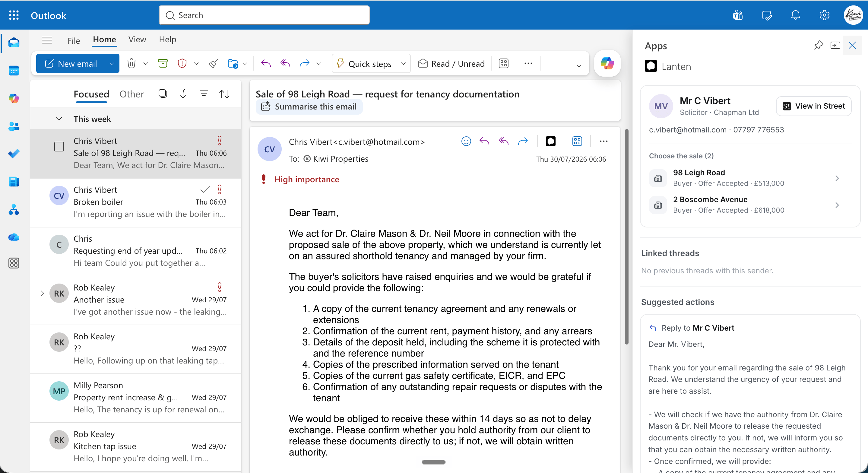This screenshot has width=868, height=473.
Task: Open the File menu
Action: click(x=74, y=41)
